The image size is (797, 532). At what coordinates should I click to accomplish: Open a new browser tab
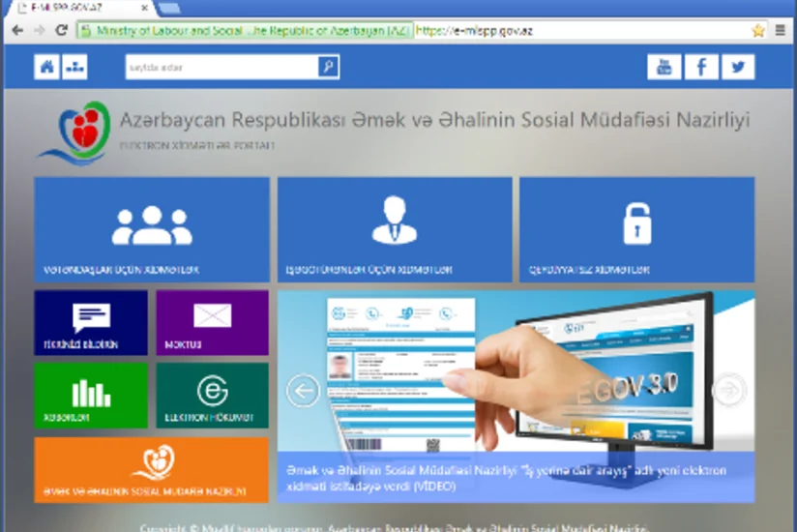169,8
